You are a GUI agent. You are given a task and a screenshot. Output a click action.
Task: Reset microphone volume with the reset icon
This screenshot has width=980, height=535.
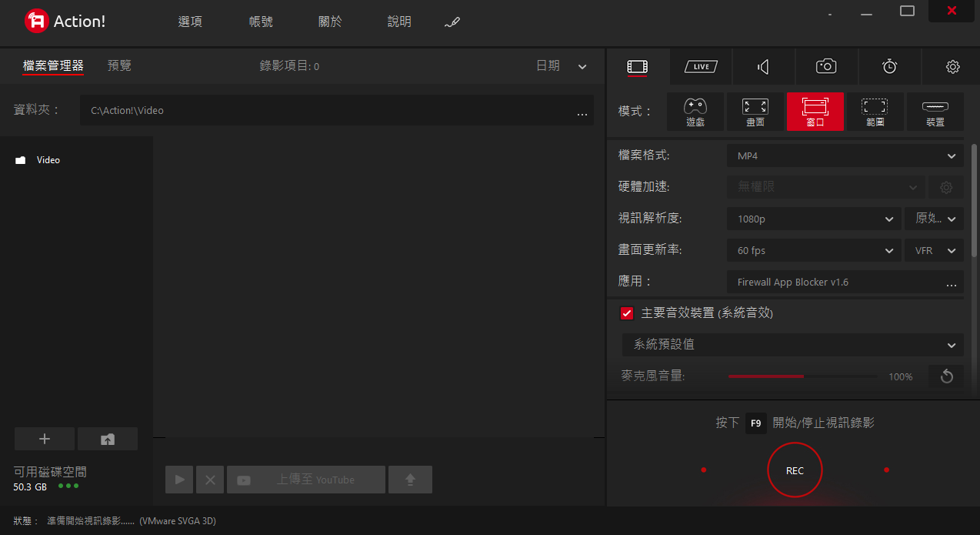pos(946,376)
